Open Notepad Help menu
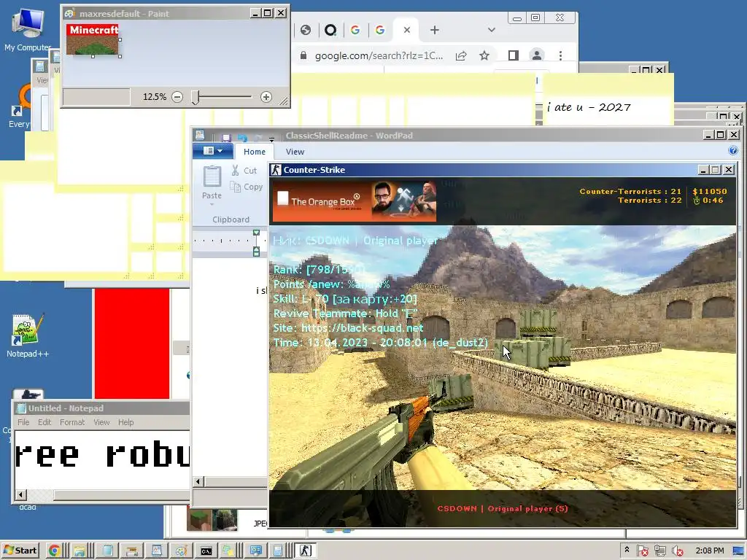This screenshot has height=560, width=747. [x=125, y=422]
